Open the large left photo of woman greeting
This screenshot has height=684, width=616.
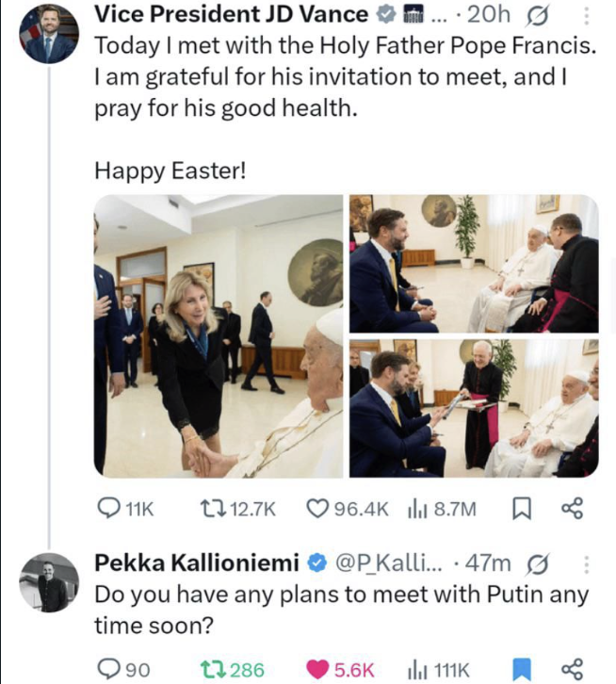tap(219, 336)
